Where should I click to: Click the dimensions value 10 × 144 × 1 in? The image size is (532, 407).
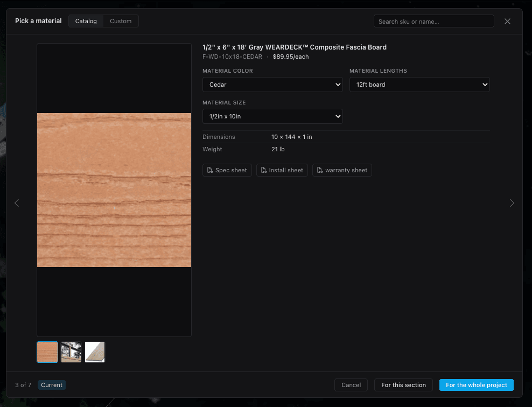coord(292,137)
